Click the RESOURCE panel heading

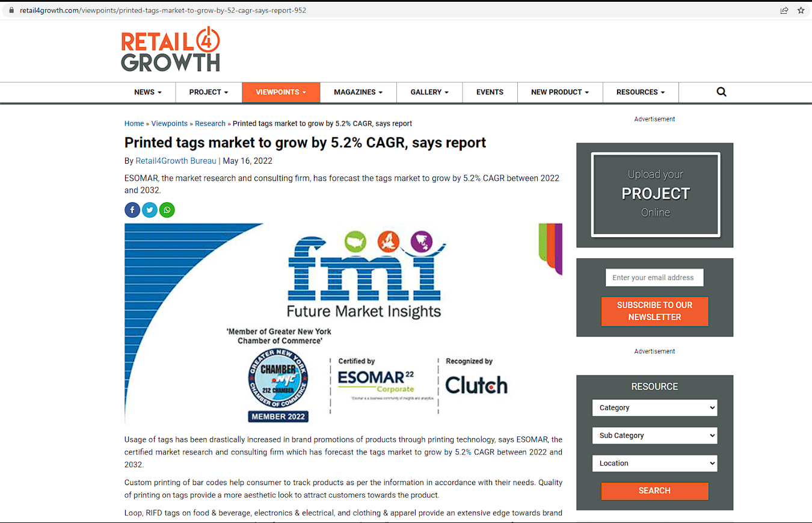(x=654, y=386)
